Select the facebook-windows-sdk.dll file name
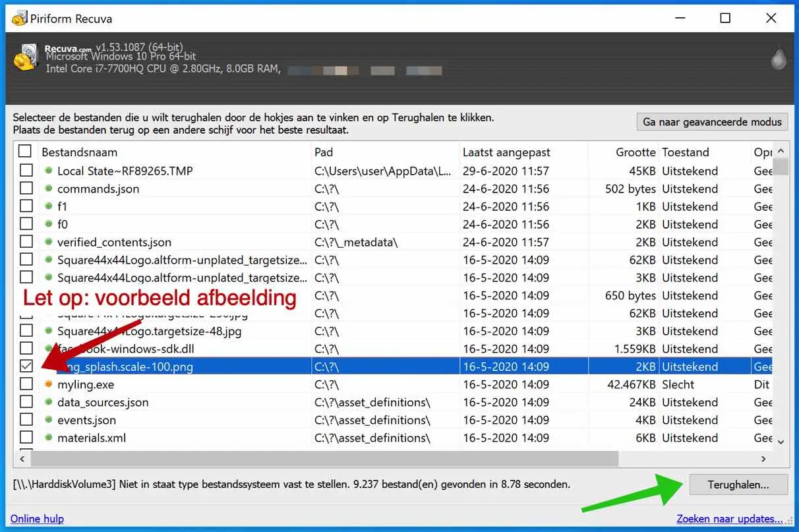The height and width of the screenshot is (532, 799). pyautogui.click(x=125, y=349)
